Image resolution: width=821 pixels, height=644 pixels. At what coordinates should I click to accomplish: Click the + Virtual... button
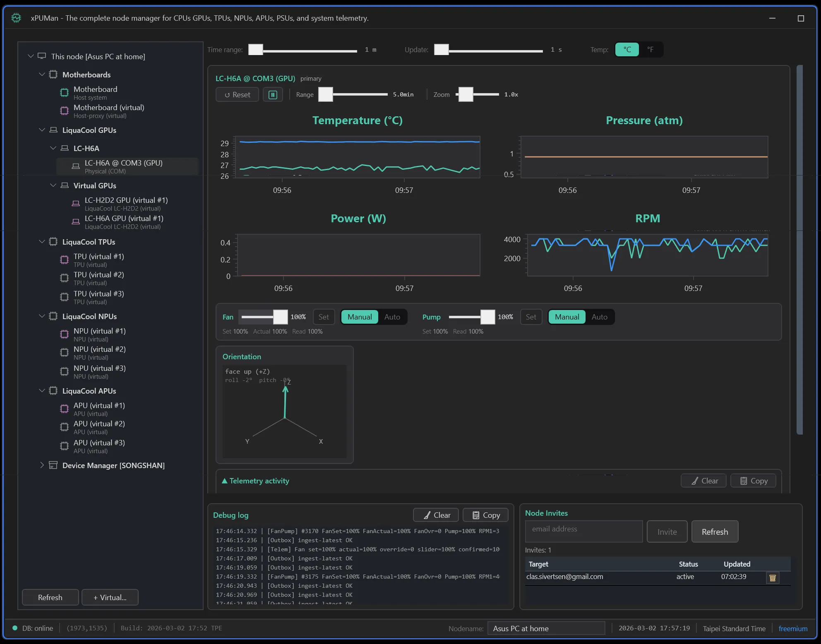[x=110, y=597]
